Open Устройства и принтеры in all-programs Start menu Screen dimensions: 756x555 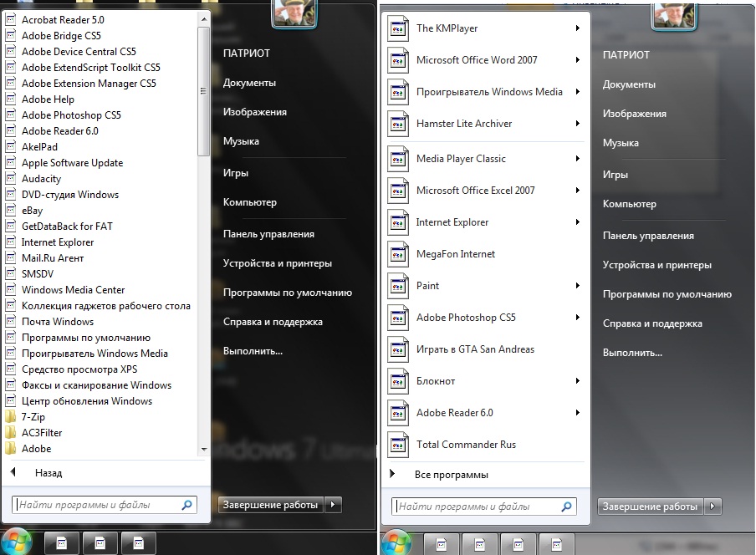click(x=278, y=263)
